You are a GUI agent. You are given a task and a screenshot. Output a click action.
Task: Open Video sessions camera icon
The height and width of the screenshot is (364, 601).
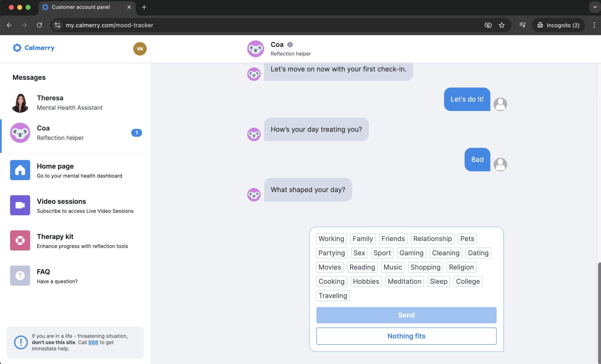tap(20, 205)
